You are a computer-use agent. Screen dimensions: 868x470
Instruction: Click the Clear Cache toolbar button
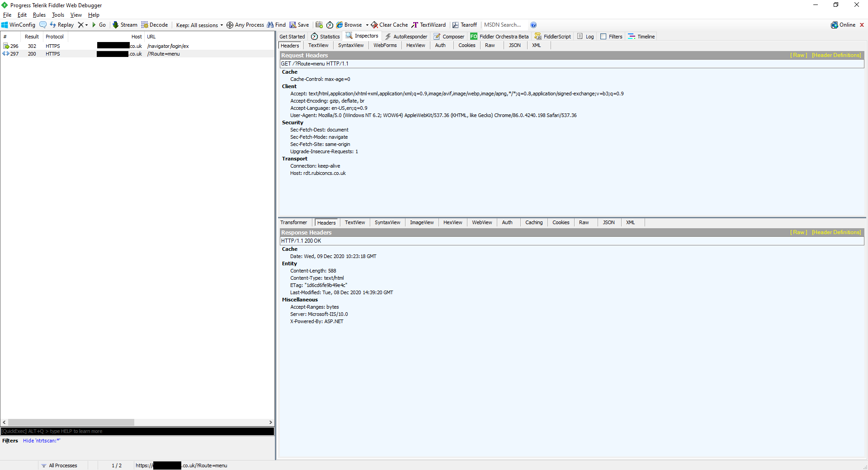click(x=389, y=25)
